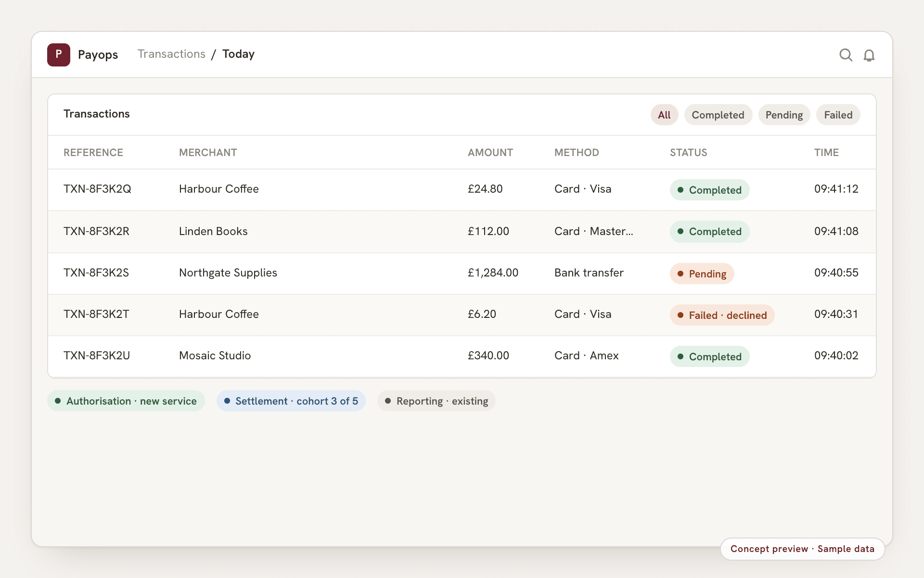Click Mosaic Studio merchant name
Viewport: 924px width, 578px height.
[215, 355]
